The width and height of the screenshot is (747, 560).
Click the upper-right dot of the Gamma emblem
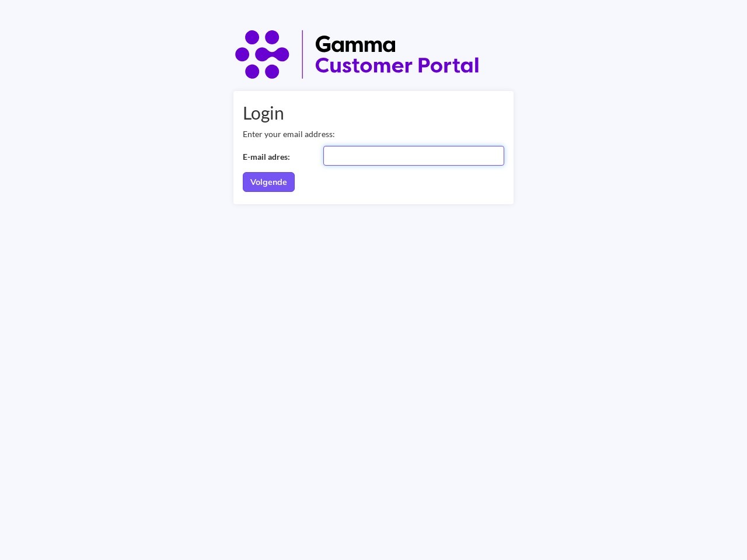coord(272,37)
